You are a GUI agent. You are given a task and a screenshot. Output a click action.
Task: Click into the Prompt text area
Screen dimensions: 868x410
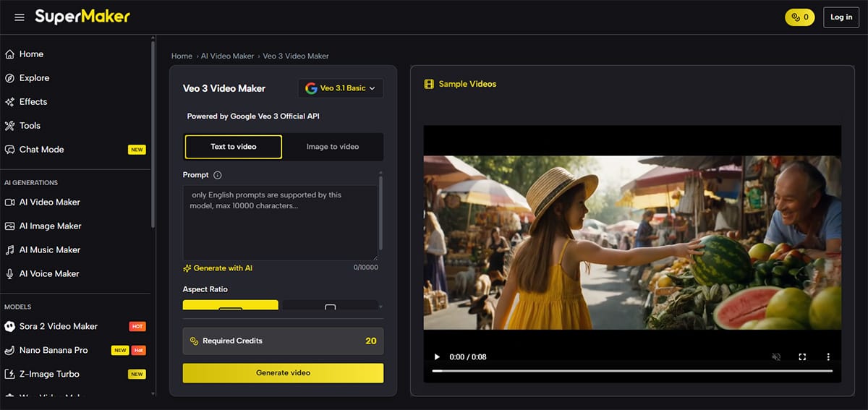(279, 223)
